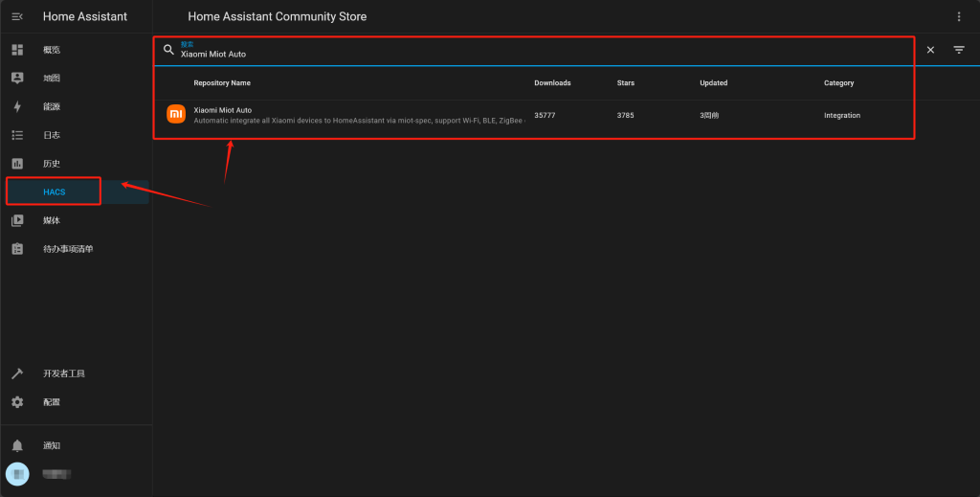
Task: Select HACS in the sidebar
Action: coord(78,192)
